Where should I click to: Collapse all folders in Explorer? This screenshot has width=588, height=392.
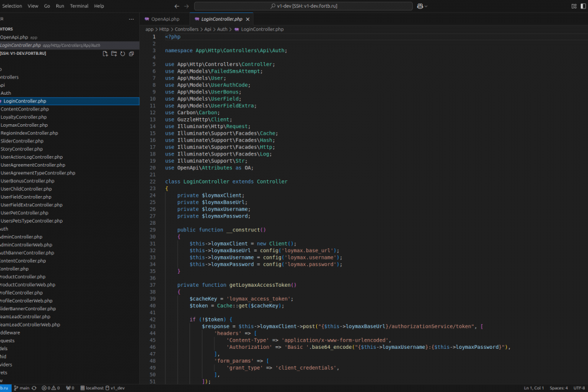pyautogui.click(x=131, y=54)
